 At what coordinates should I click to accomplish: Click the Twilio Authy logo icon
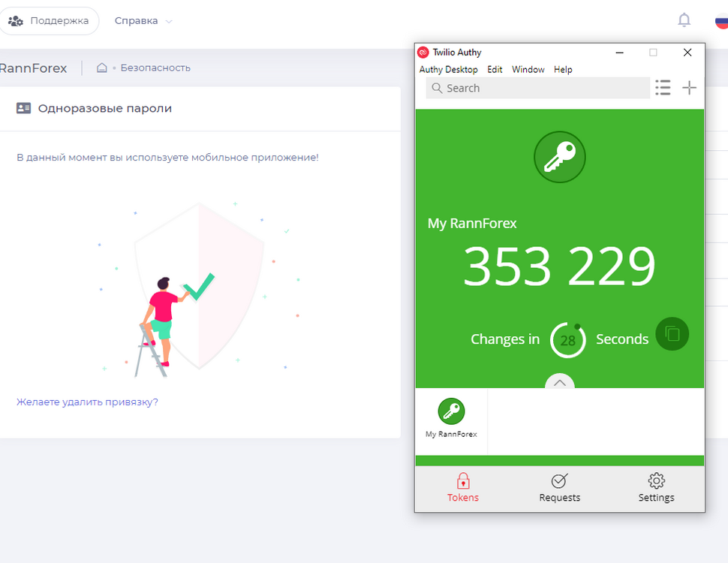pyautogui.click(x=423, y=53)
